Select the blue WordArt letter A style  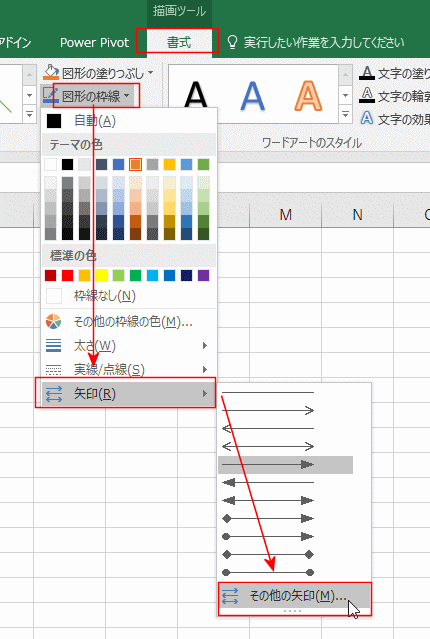pos(252,96)
